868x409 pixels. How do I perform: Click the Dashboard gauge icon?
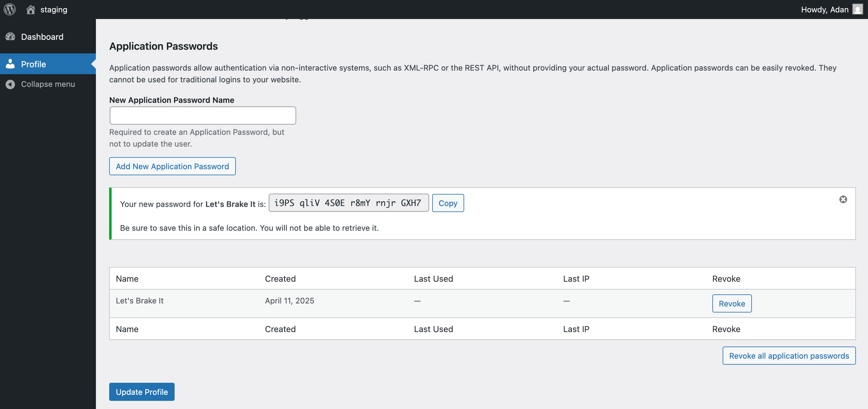11,37
